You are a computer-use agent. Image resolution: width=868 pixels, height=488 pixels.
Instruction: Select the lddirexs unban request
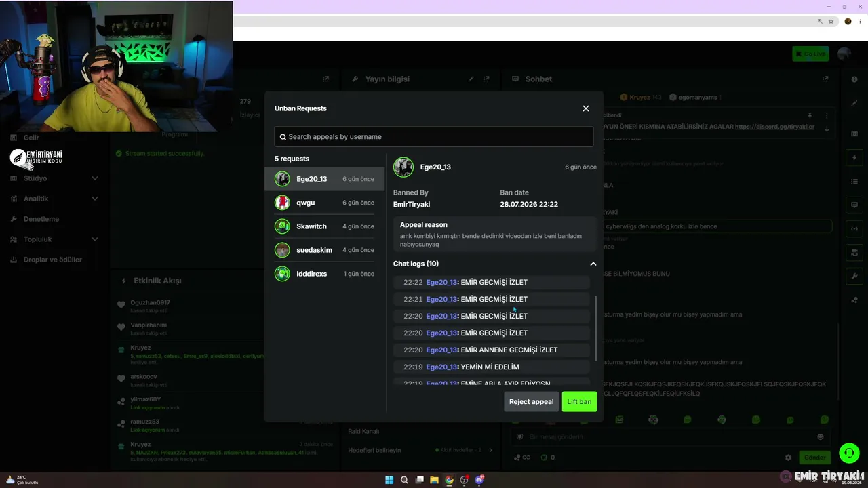(x=324, y=274)
